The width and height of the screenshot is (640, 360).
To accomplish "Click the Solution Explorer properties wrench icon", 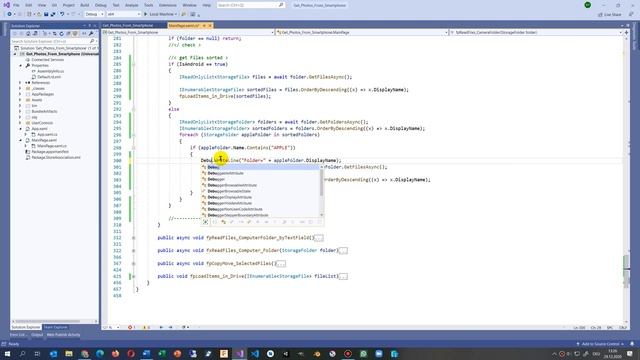I will [91, 34].
